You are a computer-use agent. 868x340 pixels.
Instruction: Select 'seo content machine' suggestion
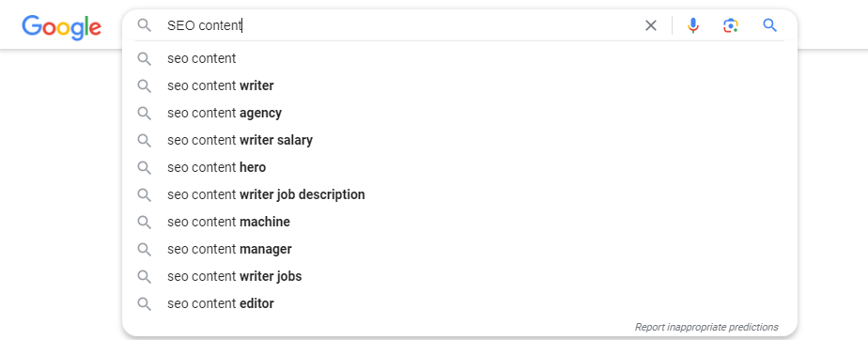(459, 222)
